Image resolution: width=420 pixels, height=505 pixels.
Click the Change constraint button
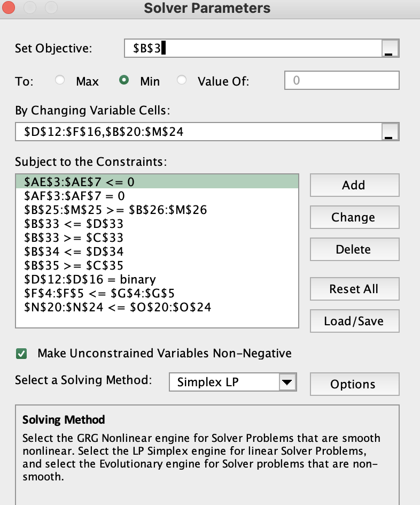pyautogui.click(x=354, y=217)
